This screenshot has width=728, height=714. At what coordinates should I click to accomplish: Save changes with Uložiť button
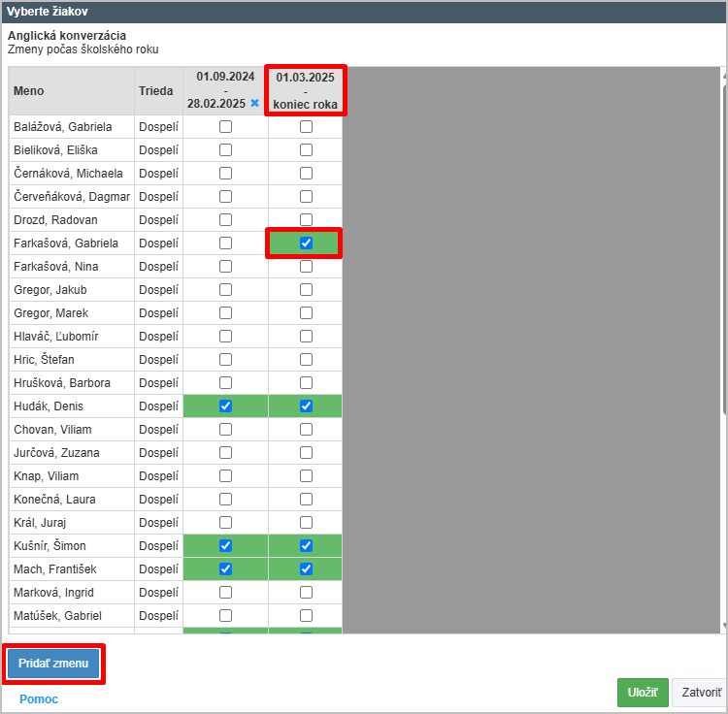tap(642, 693)
